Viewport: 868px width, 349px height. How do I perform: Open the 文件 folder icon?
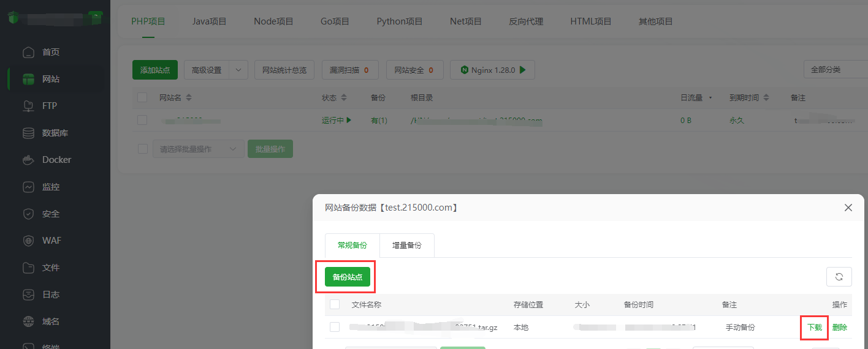coord(28,268)
